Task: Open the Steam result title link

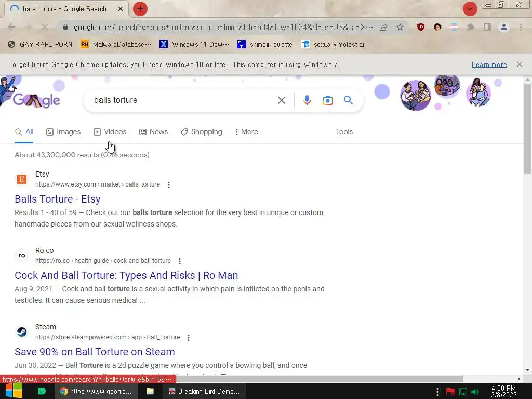Action: click(95, 352)
